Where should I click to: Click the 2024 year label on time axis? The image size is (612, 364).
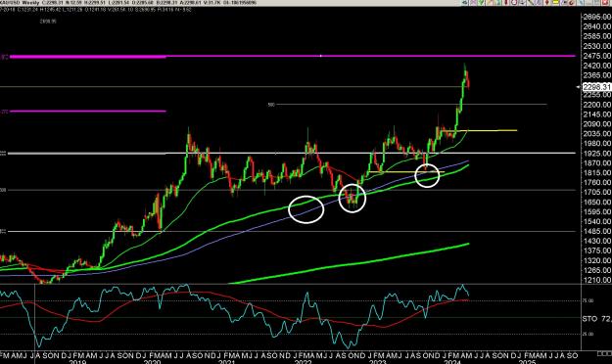[x=452, y=362]
